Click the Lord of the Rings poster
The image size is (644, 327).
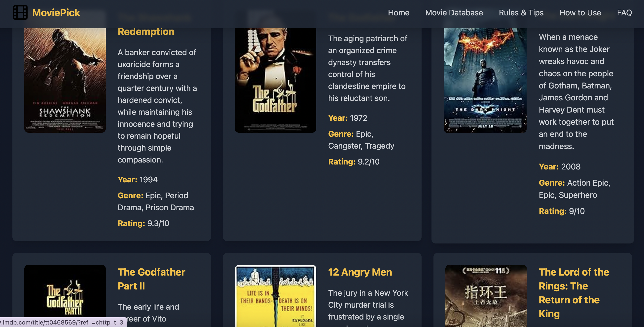(486, 296)
